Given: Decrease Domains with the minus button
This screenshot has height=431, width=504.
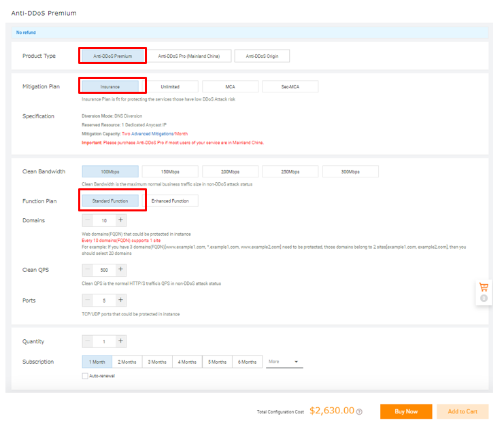Looking at the screenshot, I should [88, 220].
